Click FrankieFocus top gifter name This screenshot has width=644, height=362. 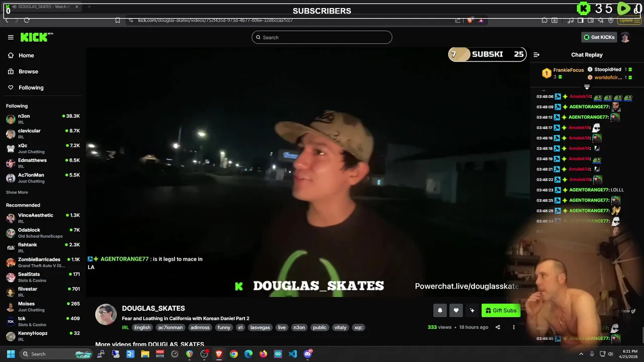click(x=569, y=70)
